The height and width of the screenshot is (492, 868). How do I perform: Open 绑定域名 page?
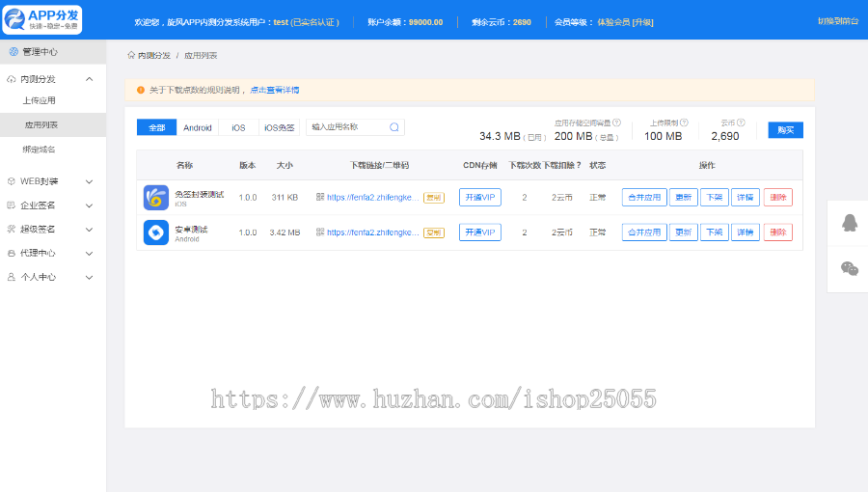point(39,150)
